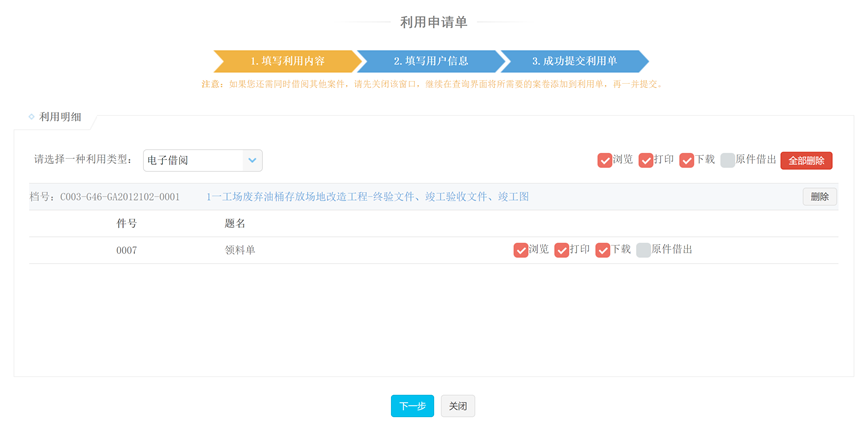This screenshot has width=865, height=421.
Task: Click the 下一步 button
Action: pos(412,406)
